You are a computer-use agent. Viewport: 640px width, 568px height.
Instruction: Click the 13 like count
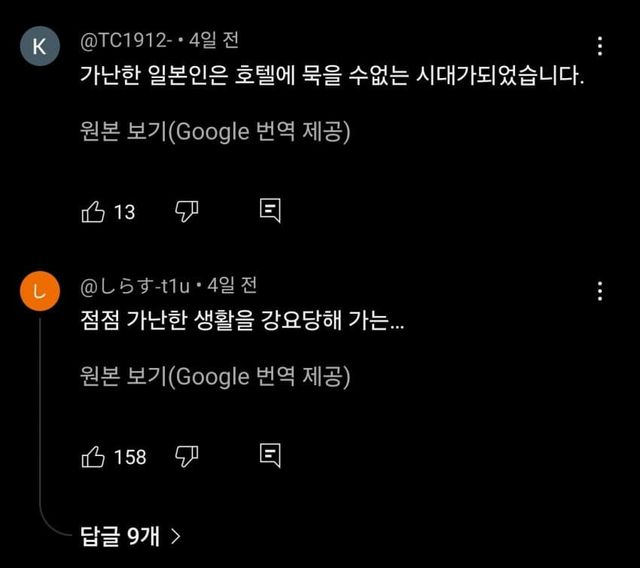coord(124,212)
